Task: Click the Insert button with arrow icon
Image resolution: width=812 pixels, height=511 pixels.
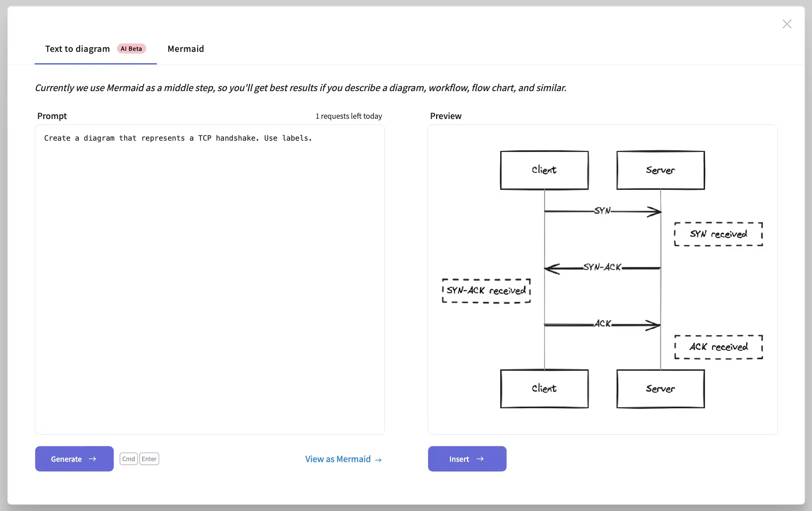Action: 467,458
